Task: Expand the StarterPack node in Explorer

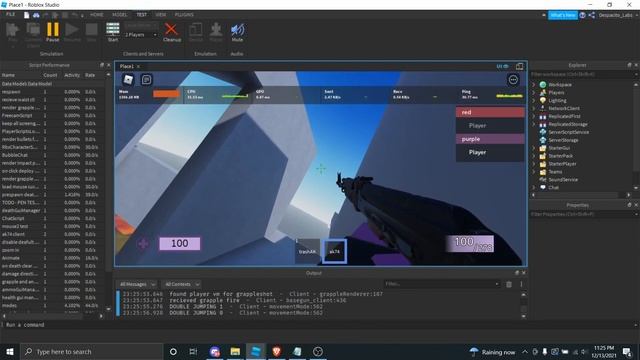Action: 534,156
